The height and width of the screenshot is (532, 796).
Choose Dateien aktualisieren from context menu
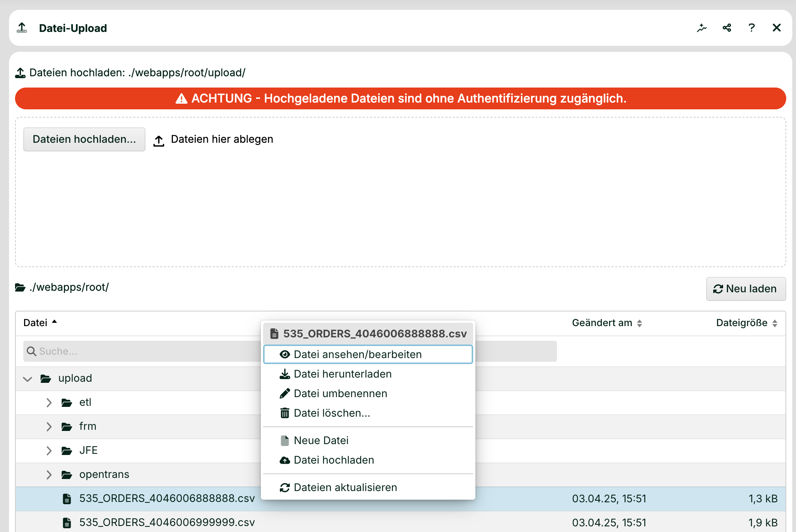click(x=368, y=487)
